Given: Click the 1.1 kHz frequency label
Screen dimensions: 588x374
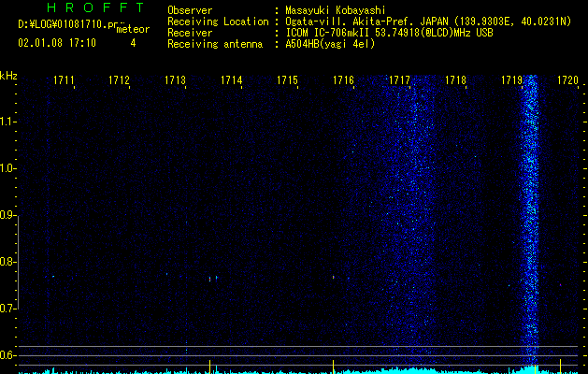Looking at the screenshot, I should [7, 122].
